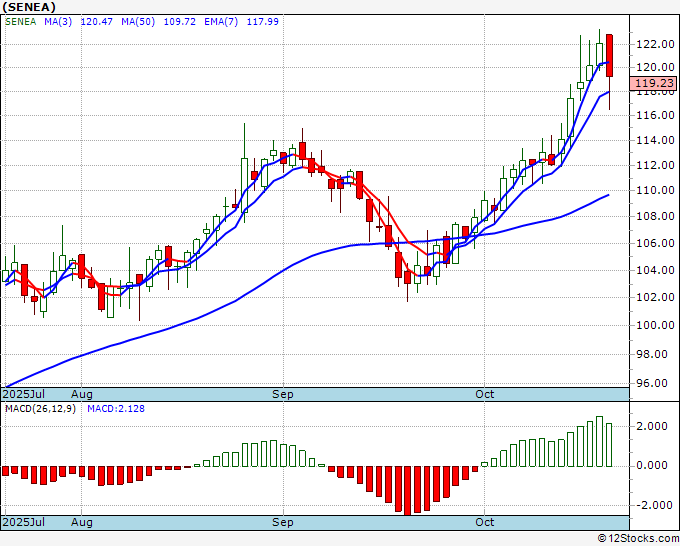Click the lowest red MACD histogram bar
The height and width of the screenshot is (546, 680).
tap(408, 490)
